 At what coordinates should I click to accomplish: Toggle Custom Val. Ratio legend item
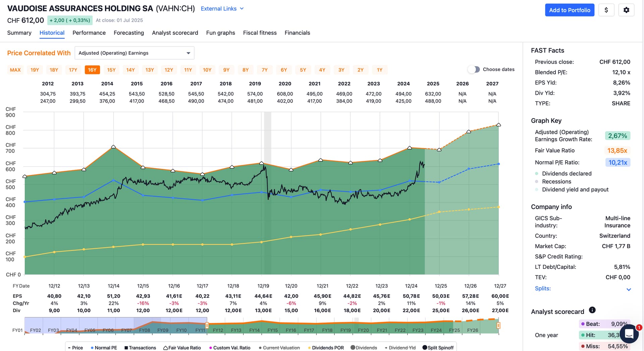pos(229,348)
